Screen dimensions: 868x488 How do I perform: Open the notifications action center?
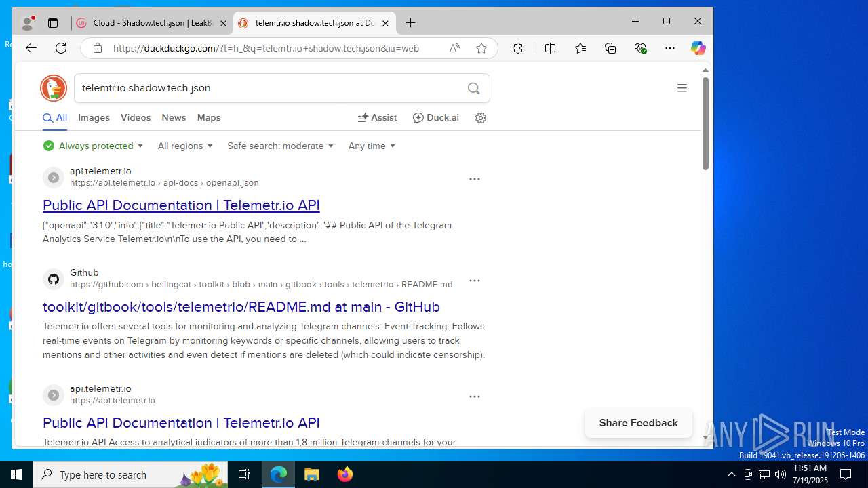click(x=846, y=474)
